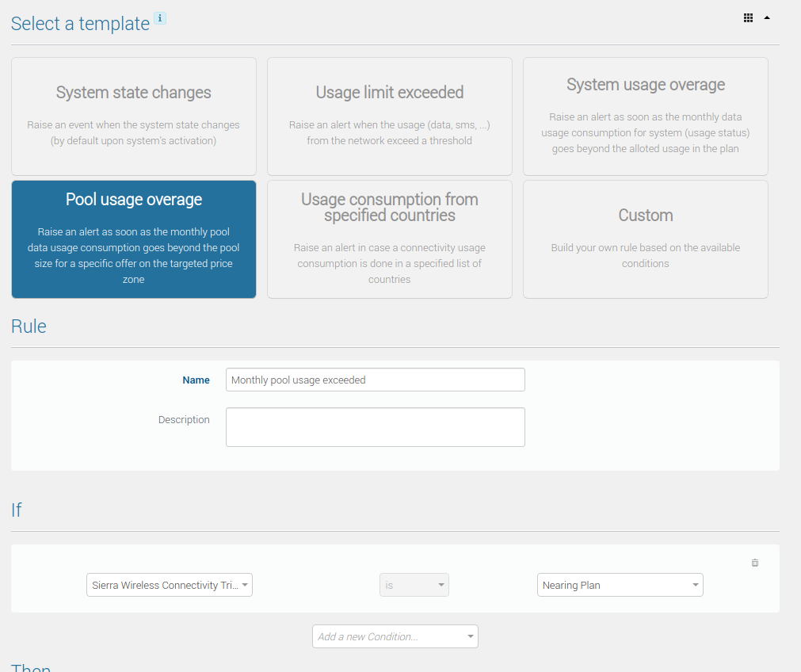Open the Nearing Plan value dropdown
Viewport: 801px width, 672px height.
point(620,585)
